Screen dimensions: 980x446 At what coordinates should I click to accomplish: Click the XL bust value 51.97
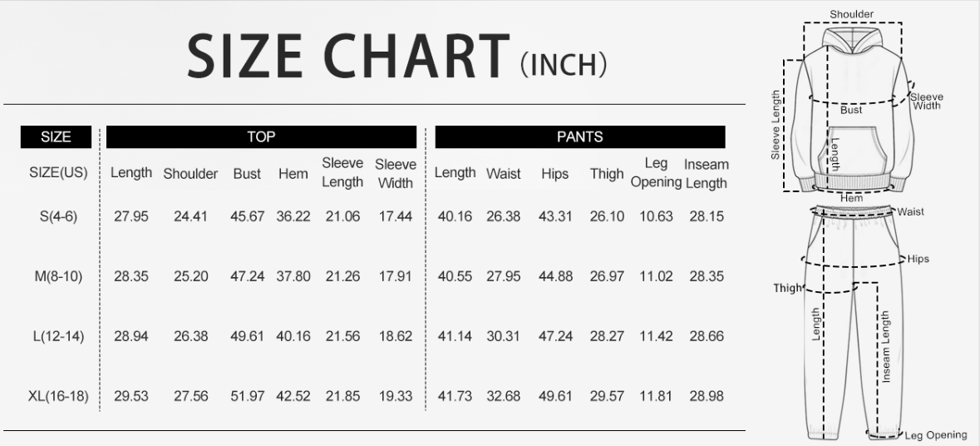[248, 396]
